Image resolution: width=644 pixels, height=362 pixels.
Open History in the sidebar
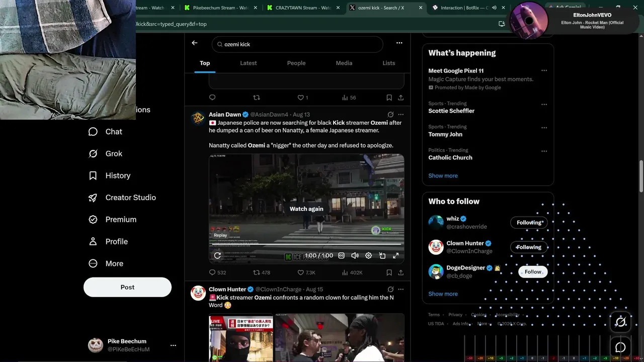point(109,175)
